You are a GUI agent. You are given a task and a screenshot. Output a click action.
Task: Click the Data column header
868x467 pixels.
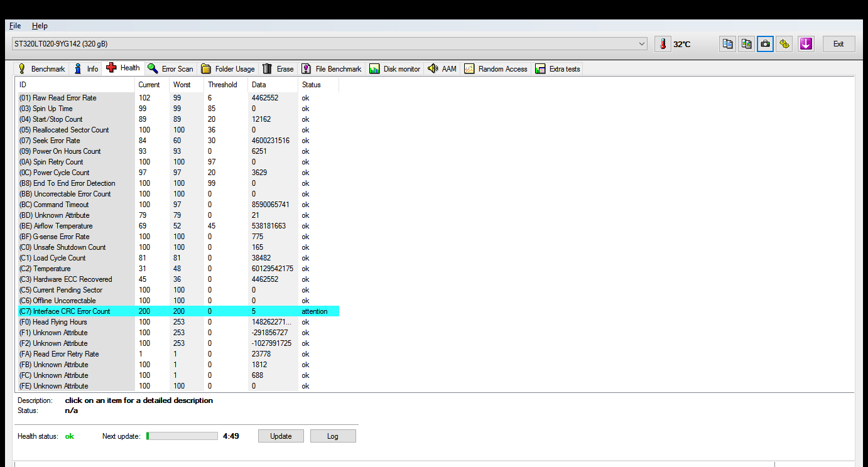[x=273, y=85]
